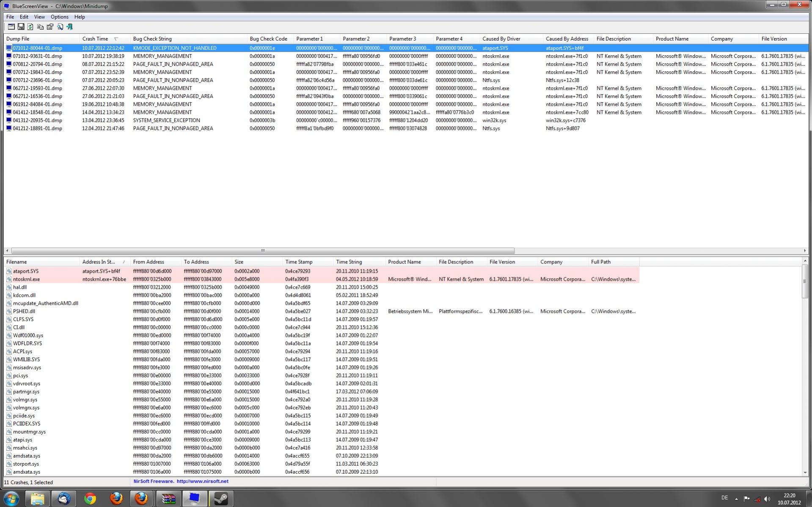Copy selected items using toolbar icon
This screenshot has width=812, height=507.
[x=40, y=27]
